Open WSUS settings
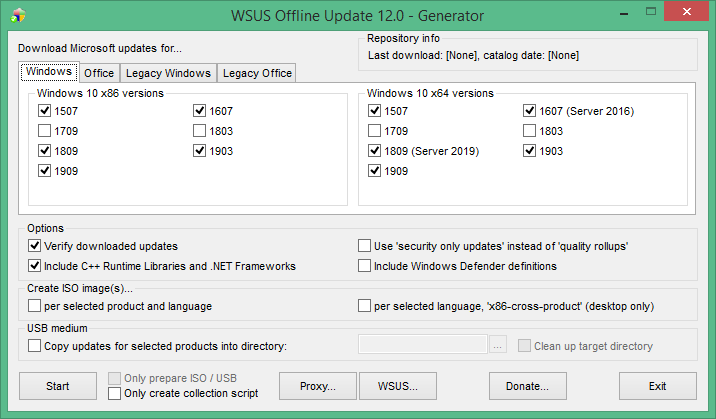Screen dimensions: 716x419 [398, 386]
